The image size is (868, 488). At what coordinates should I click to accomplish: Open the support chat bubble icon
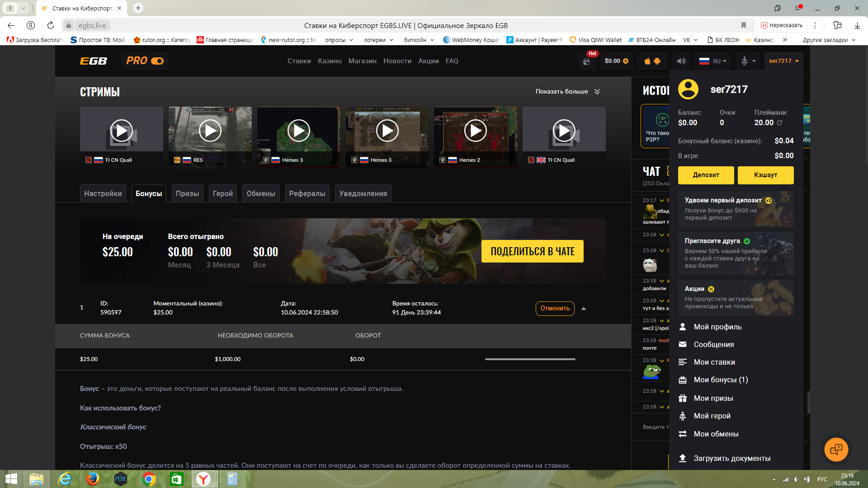[836, 449]
